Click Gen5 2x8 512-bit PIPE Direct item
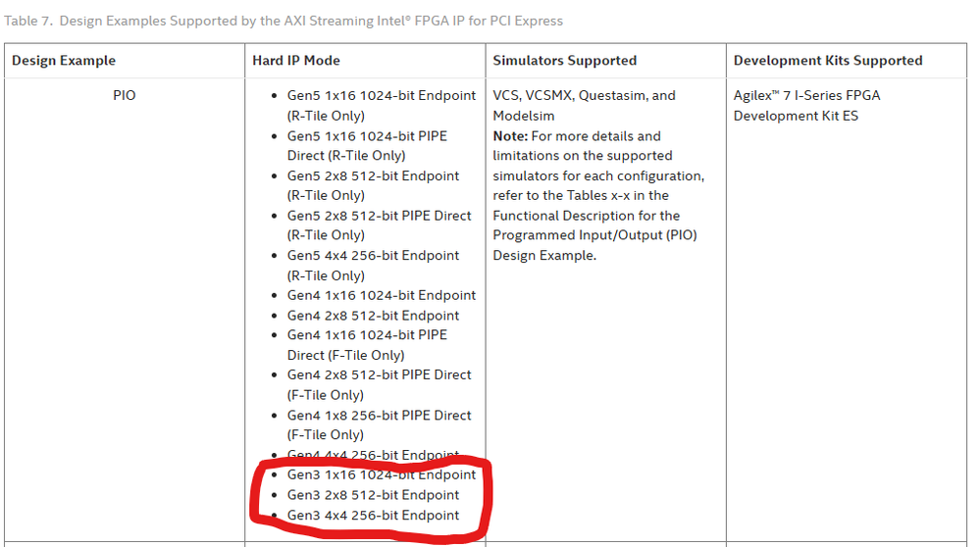This screenshot has width=980, height=547. (x=379, y=216)
